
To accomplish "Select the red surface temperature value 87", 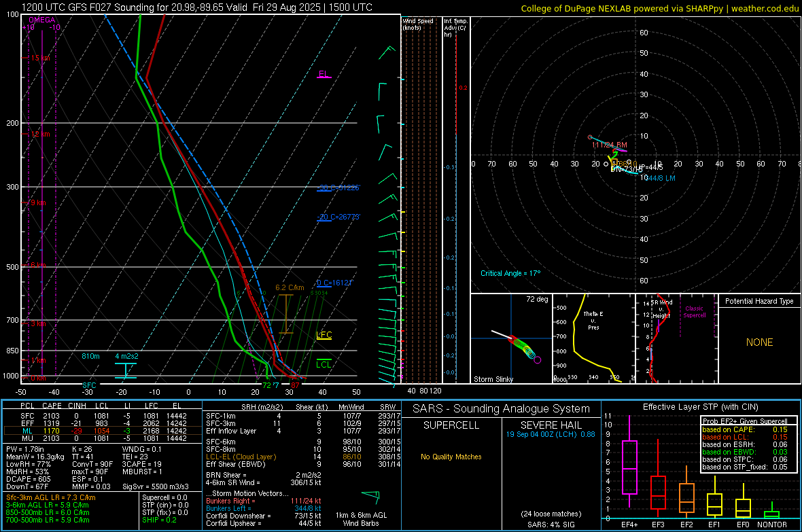I will (x=295, y=385).
